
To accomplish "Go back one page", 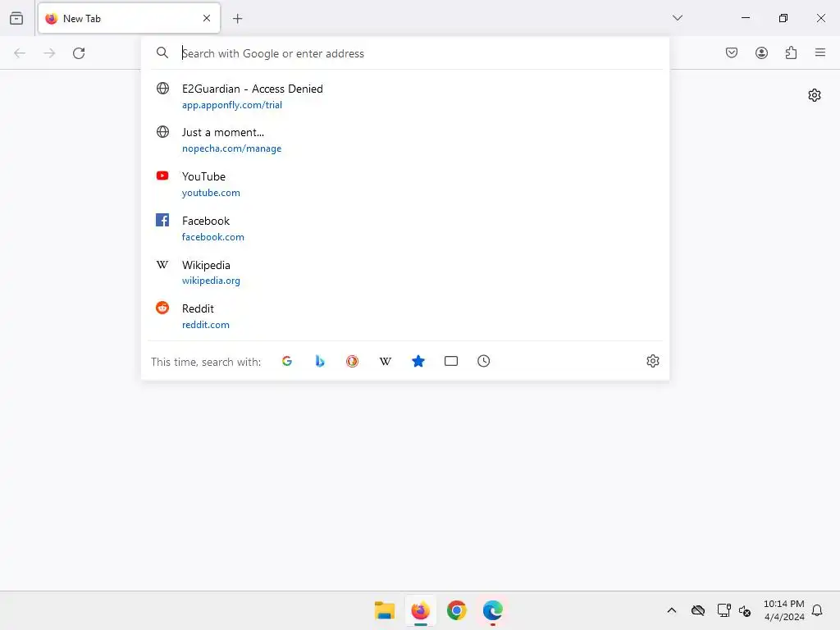I will (20, 53).
